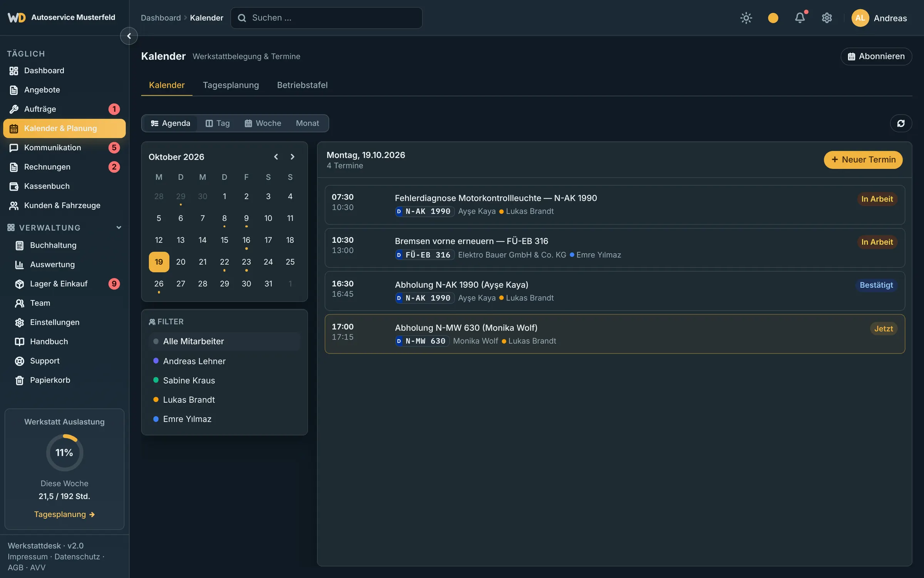Go to previous month in mini calendar

[x=276, y=157]
